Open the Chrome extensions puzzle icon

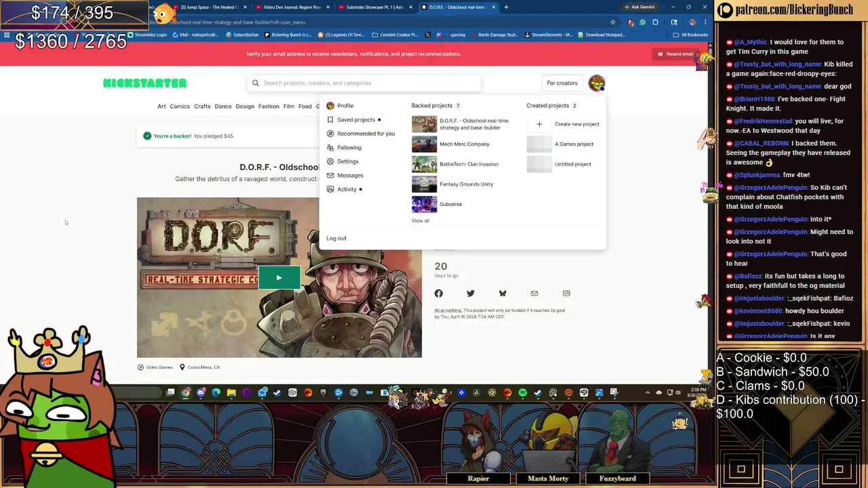[x=655, y=22]
